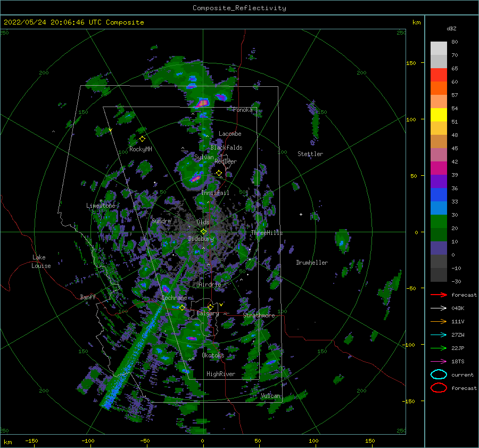Select the light blue swatch in dBZ scale
This screenshot has height=448, width=479.
click(x=439, y=208)
